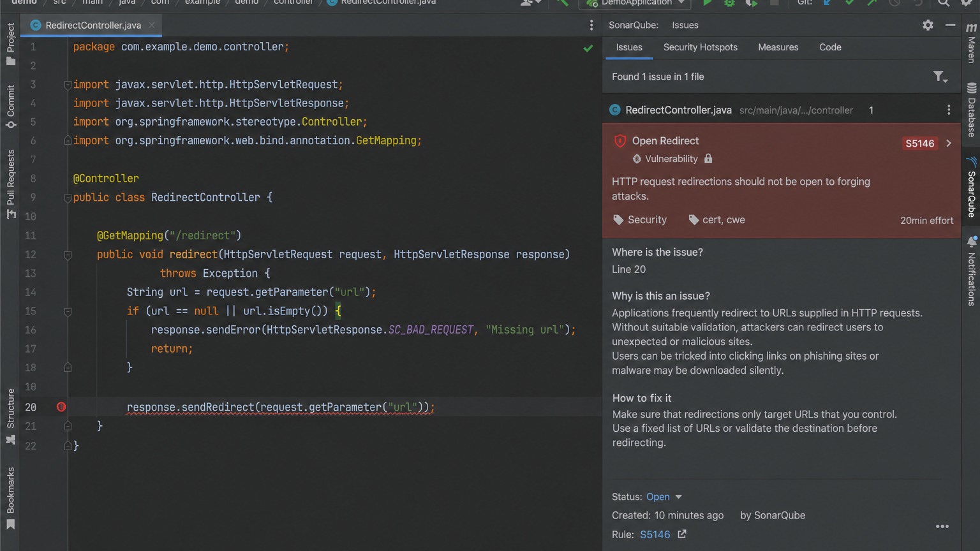Click Git update project arrow icon

tap(828, 3)
